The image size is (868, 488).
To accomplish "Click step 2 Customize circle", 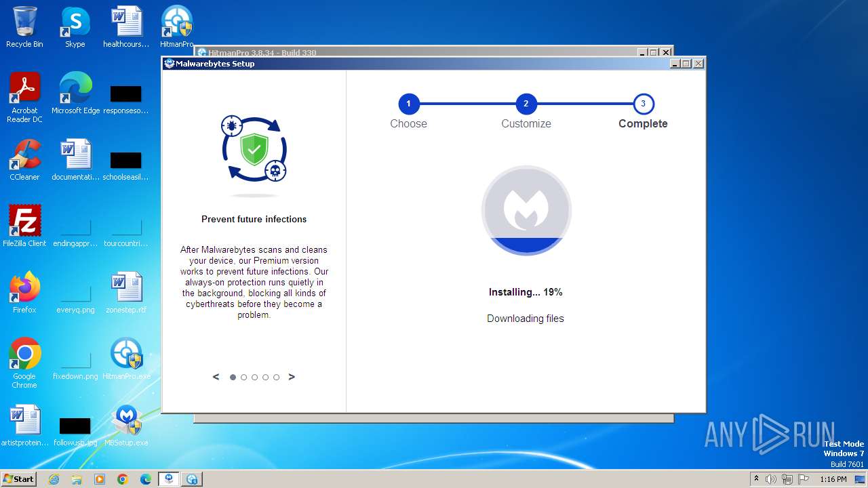I will 526,104.
